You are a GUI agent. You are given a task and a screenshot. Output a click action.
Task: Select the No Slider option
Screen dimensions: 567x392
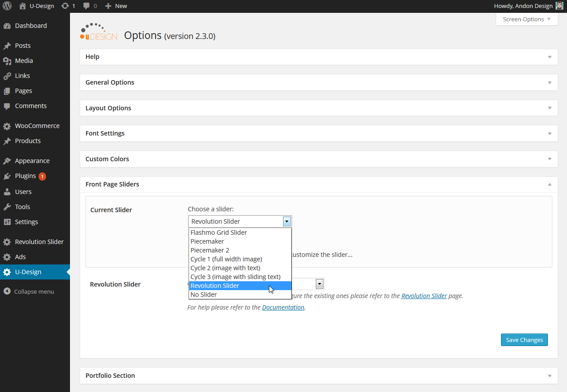pos(204,295)
